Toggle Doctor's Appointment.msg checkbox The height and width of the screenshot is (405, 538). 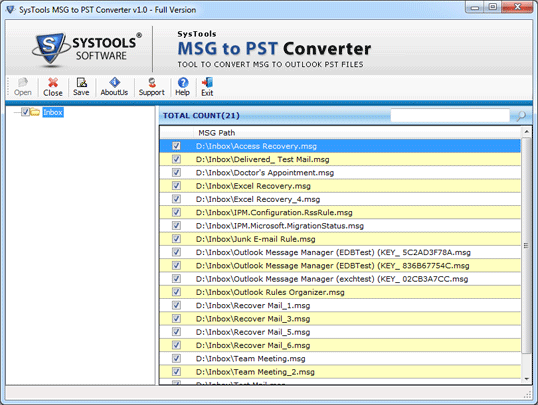point(176,172)
